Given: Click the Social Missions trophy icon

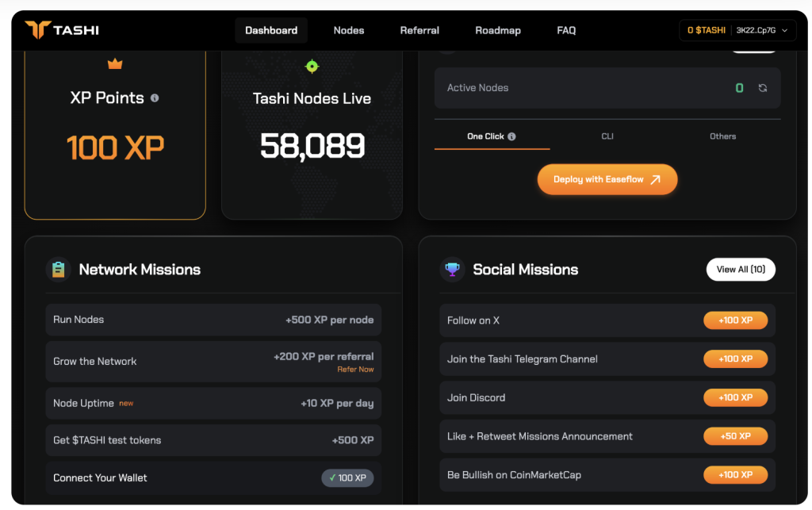Looking at the screenshot, I should point(452,270).
